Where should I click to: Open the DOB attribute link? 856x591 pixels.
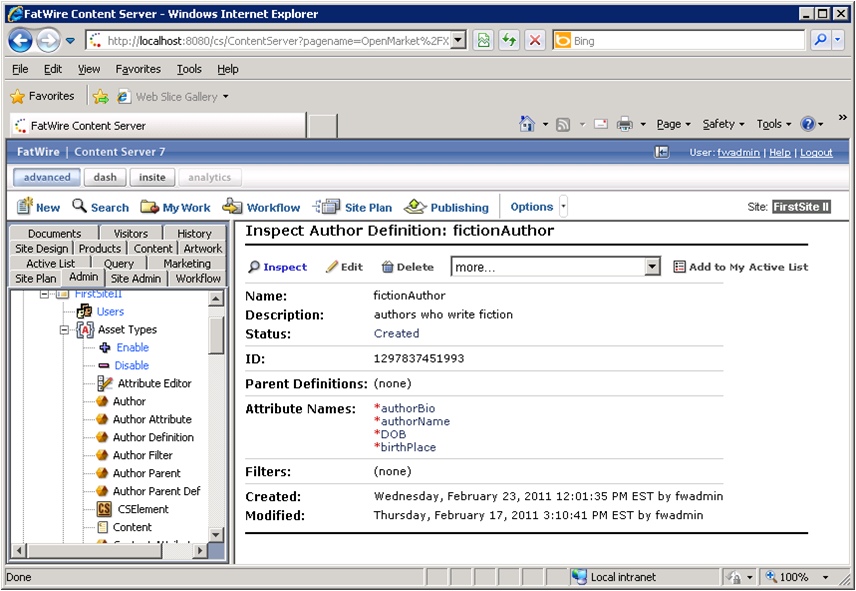click(393, 434)
